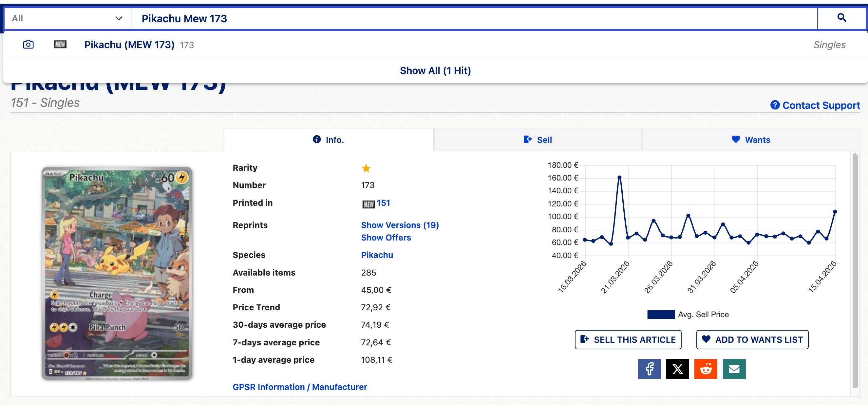This screenshot has height=405, width=868.
Task: Switch to the Wants tab
Action: pos(751,140)
